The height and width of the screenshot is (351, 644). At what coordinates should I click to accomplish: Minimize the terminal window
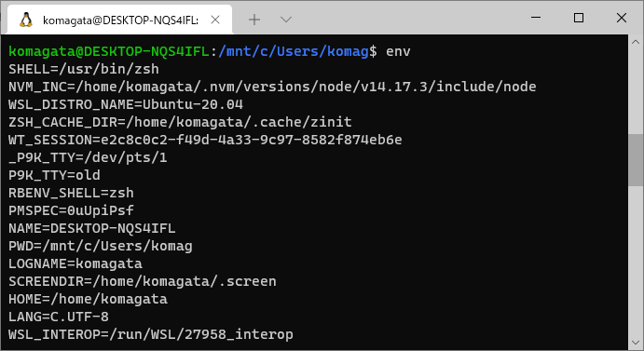(x=536, y=18)
